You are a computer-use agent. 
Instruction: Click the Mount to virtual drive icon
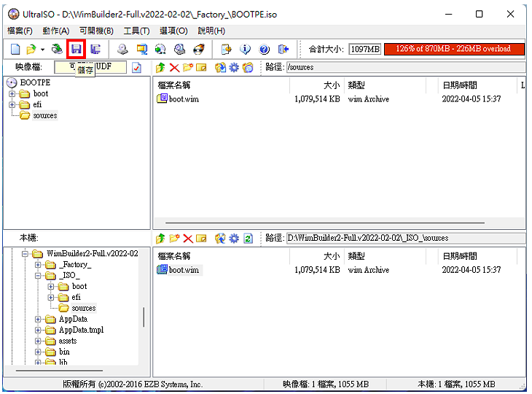(x=179, y=50)
